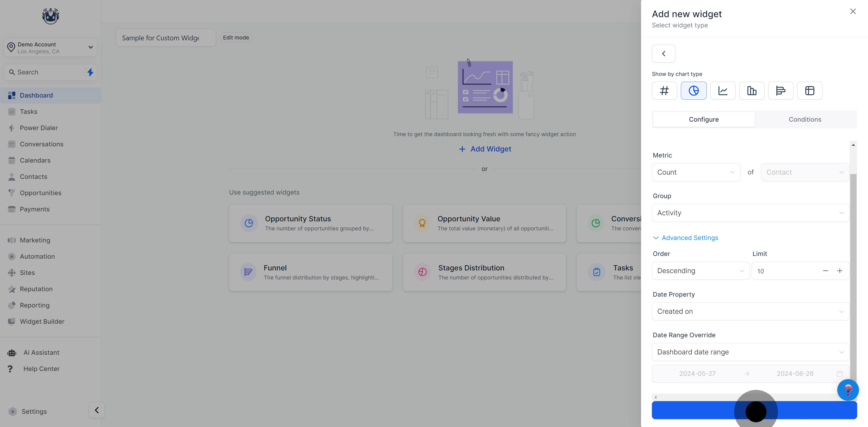Select the number chart type icon

click(x=664, y=91)
